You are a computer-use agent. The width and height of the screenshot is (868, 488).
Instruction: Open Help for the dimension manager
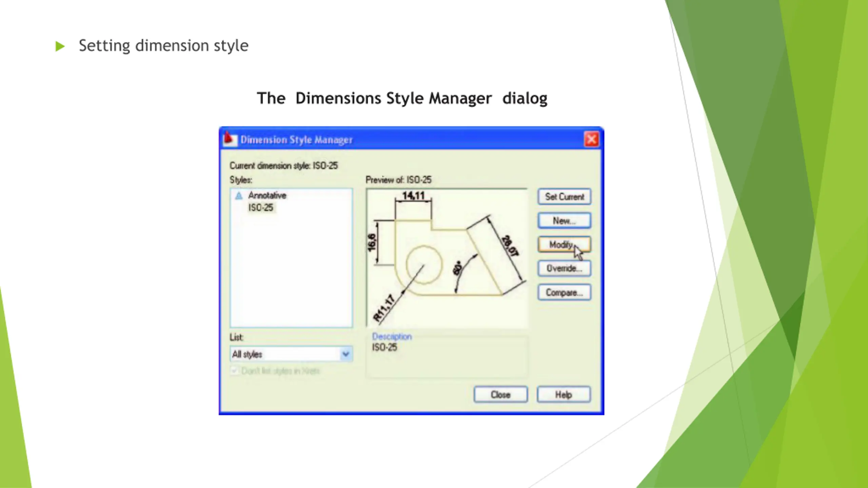564,394
